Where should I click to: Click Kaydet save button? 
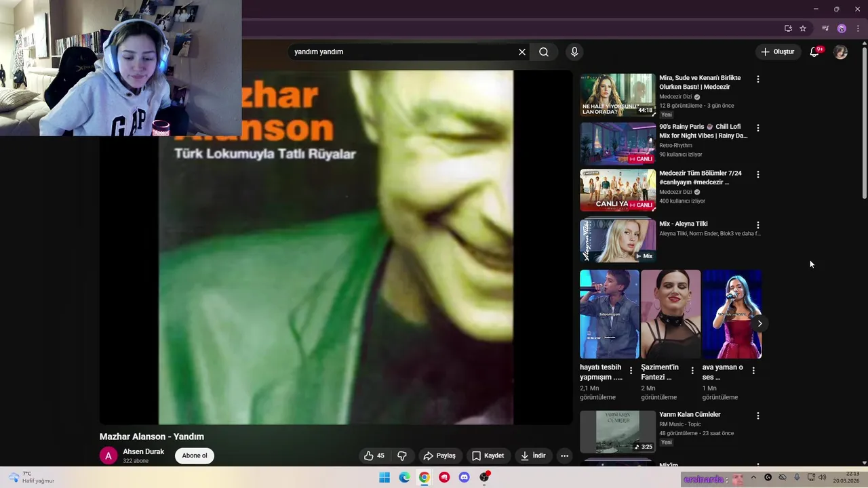coord(488,456)
